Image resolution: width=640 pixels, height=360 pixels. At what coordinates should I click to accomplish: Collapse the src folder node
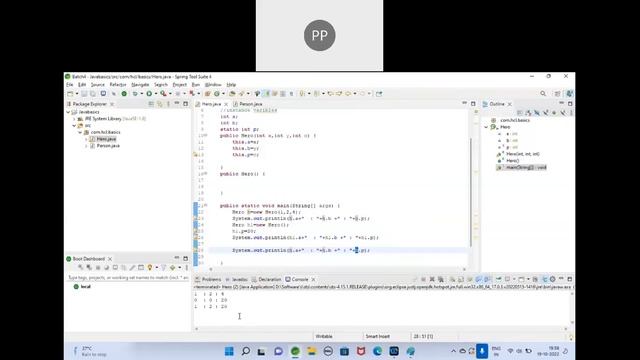coord(74,126)
